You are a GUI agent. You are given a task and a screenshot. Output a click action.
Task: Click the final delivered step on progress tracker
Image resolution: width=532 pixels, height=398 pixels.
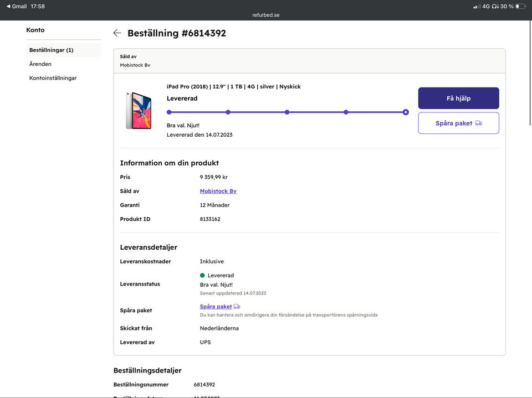point(406,112)
